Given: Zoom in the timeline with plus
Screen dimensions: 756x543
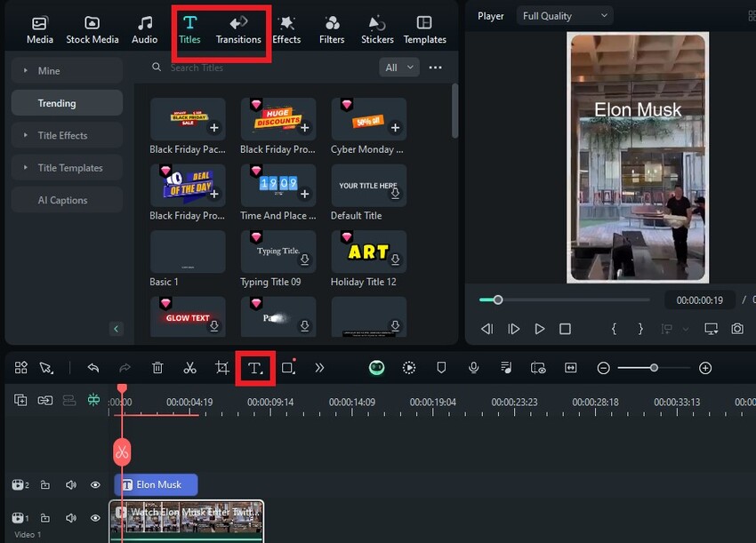Looking at the screenshot, I should [x=705, y=368].
